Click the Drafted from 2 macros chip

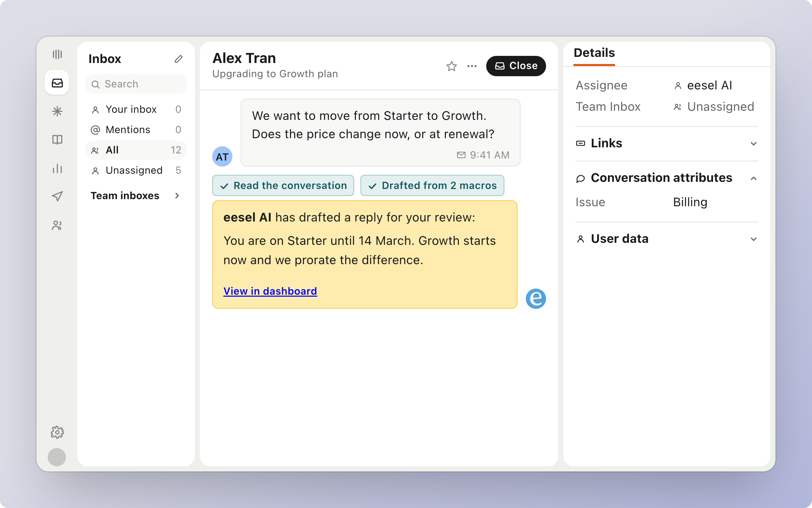coord(432,186)
